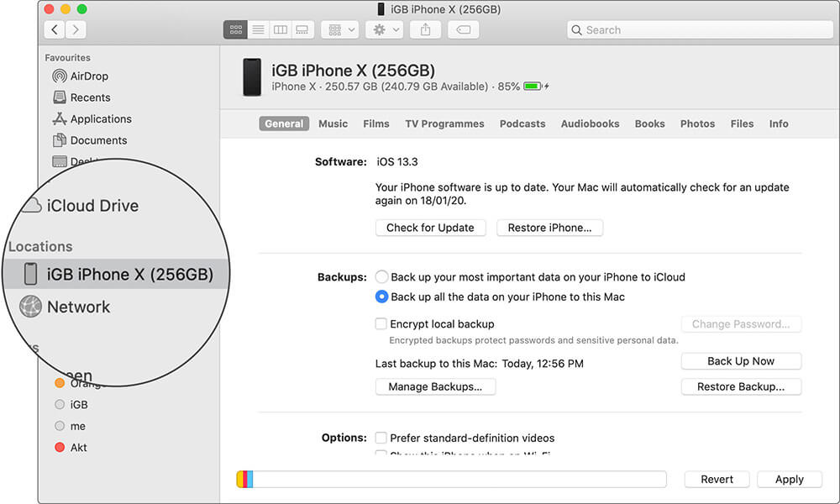The width and height of the screenshot is (840, 504).
Task: Open Documents in the sidebar
Action: pyautogui.click(x=90, y=140)
